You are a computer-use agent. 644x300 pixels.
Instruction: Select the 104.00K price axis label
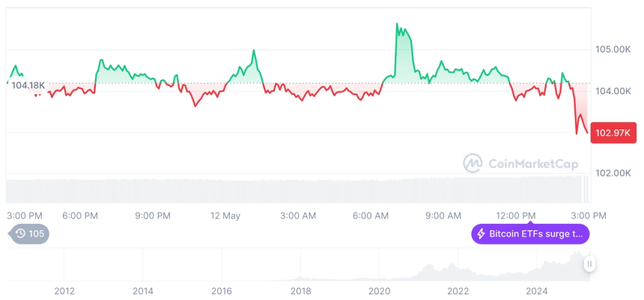(x=613, y=91)
